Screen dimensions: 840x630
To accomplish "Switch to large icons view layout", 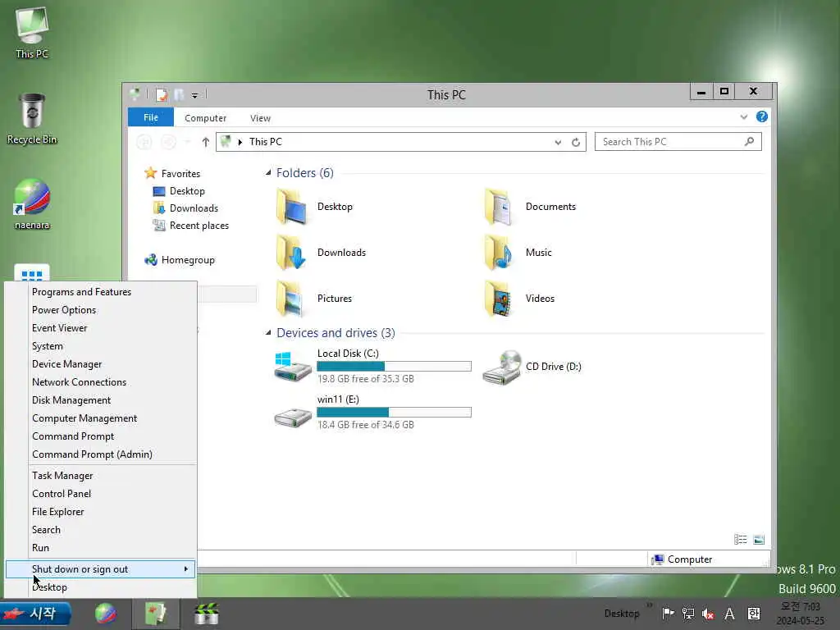I will pyautogui.click(x=759, y=540).
